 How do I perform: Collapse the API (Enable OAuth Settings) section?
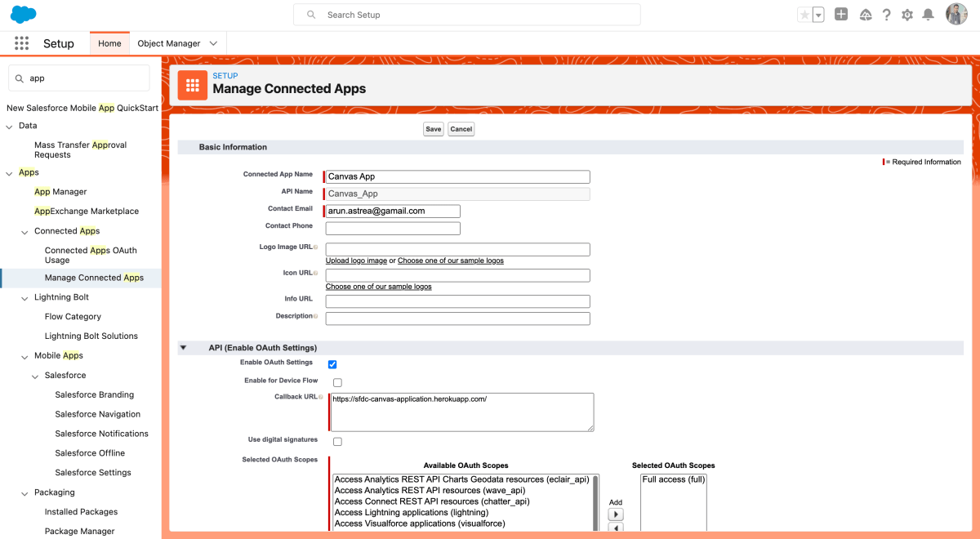coord(184,348)
